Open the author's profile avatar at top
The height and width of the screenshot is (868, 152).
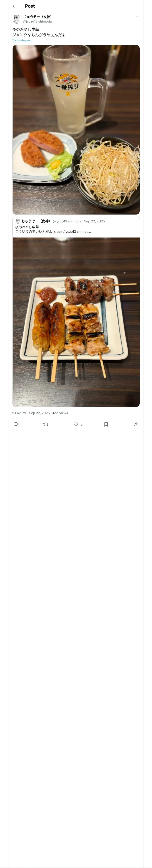click(x=16, y=19)
